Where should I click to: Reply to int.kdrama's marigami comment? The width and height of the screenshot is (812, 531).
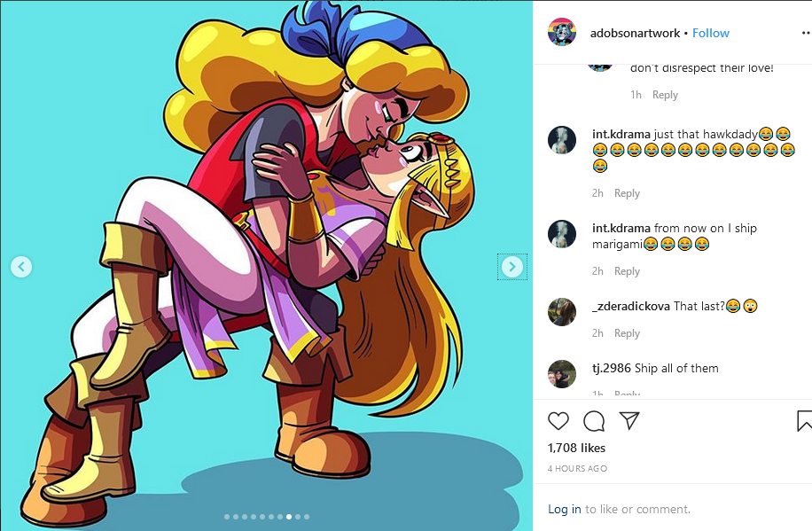click(627, 271)
